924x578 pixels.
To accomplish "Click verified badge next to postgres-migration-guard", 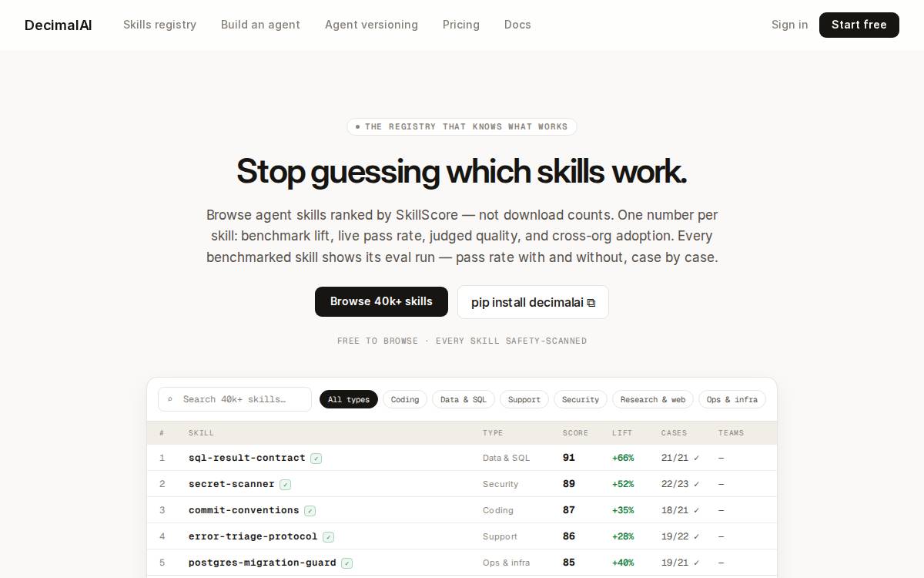I will [346, 563].
